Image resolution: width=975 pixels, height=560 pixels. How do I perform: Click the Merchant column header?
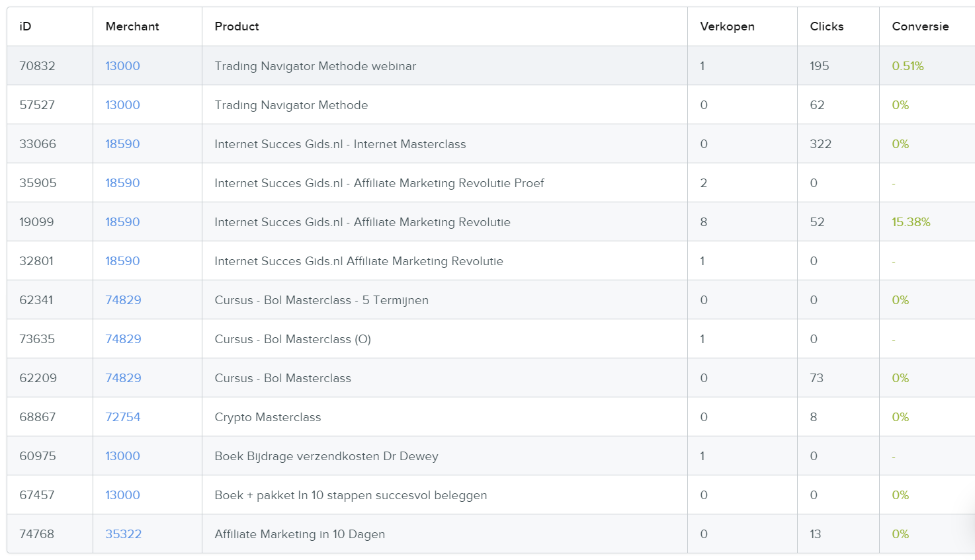coord(132,26)
